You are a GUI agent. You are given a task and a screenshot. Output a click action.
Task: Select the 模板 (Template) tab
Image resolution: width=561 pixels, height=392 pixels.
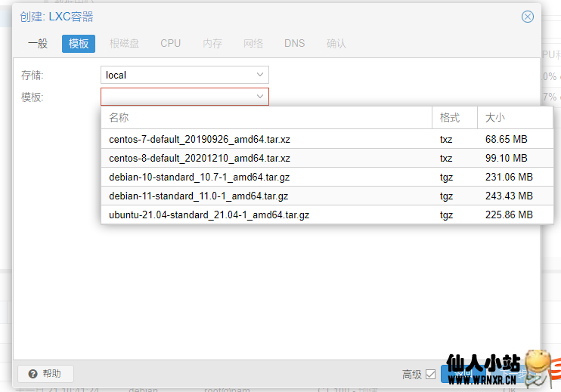point(79,43)
